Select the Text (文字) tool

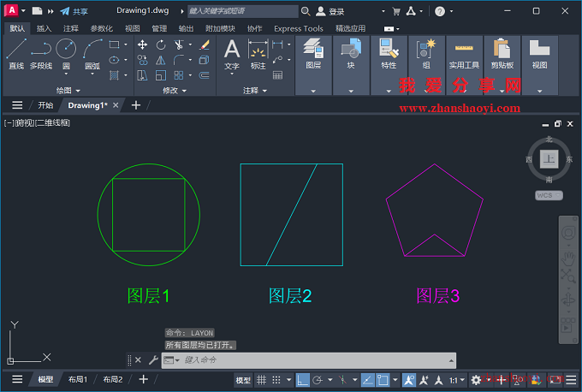pyautogui.click(x=232, y=54)
